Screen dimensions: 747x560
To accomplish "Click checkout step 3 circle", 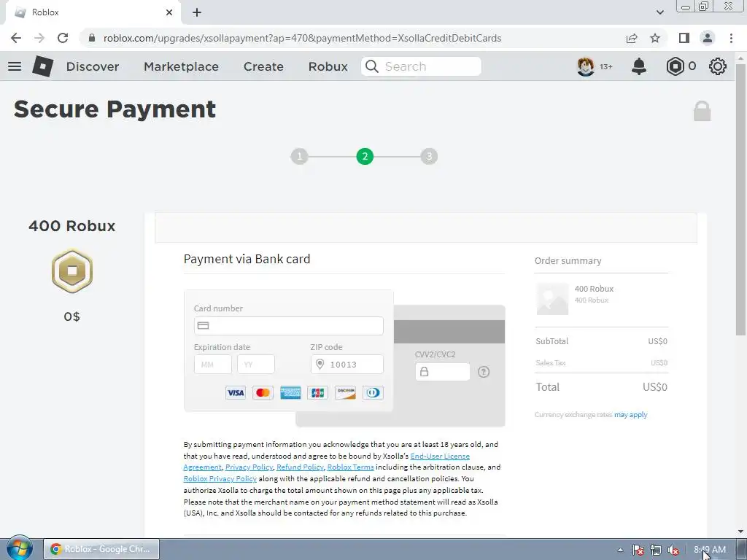I will click(x=429, y=156).
